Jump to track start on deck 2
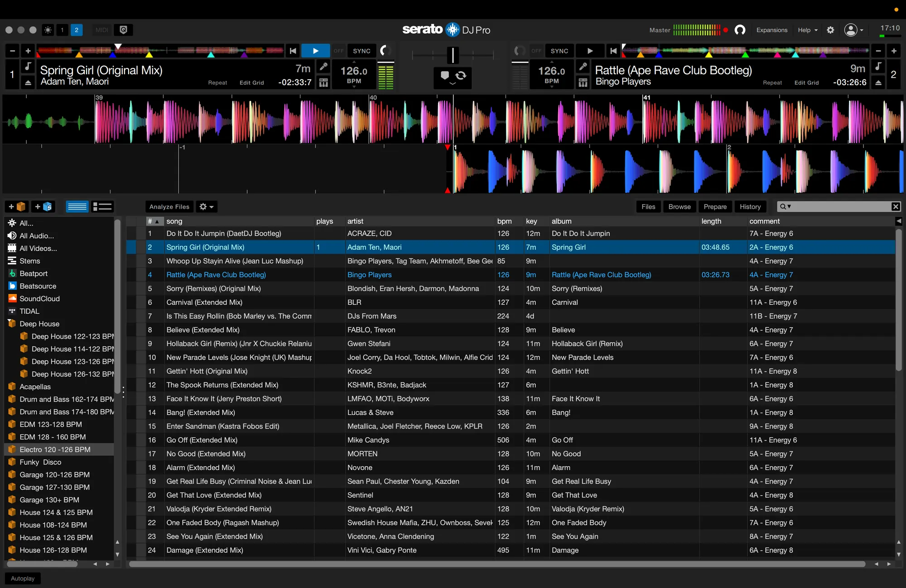 click(x=613, y=51)
